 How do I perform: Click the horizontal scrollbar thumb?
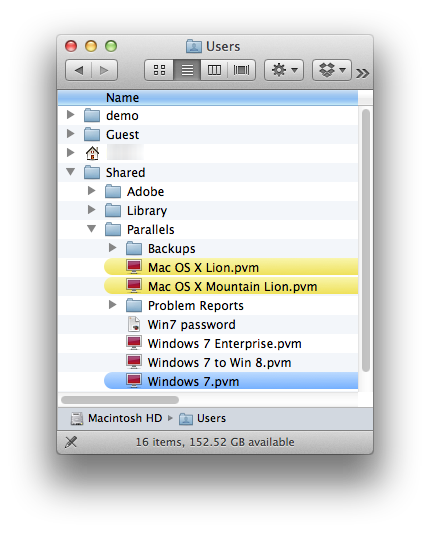point(120,400)
